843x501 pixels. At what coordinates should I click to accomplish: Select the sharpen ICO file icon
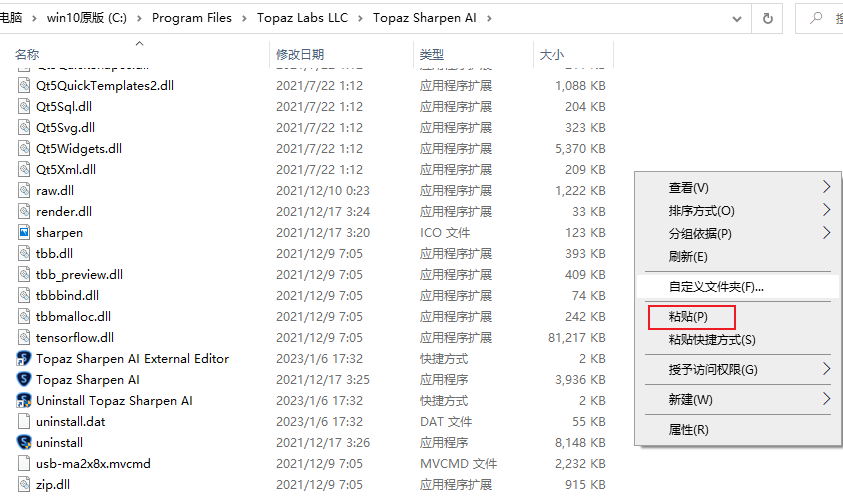24,232
